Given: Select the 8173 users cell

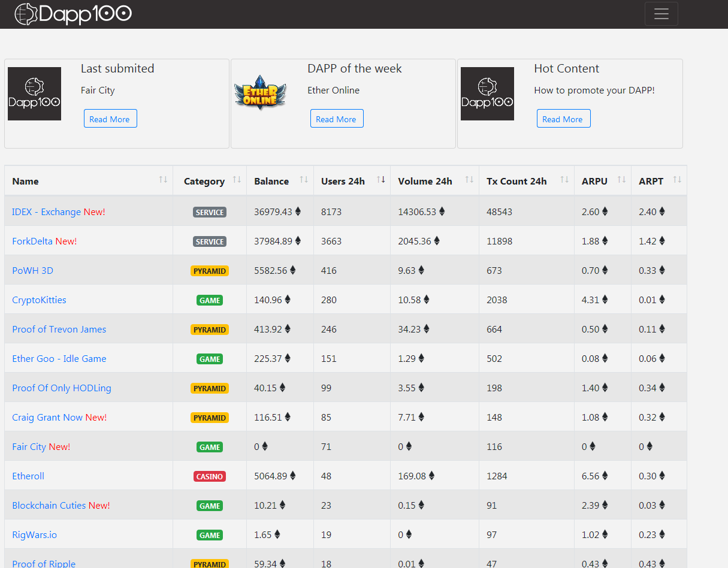Looking at the screenshot, I should [x=352, y=212].
